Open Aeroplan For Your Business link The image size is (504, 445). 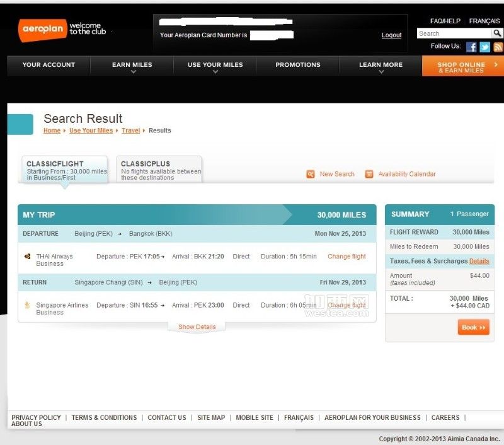[x=372, y=417]
